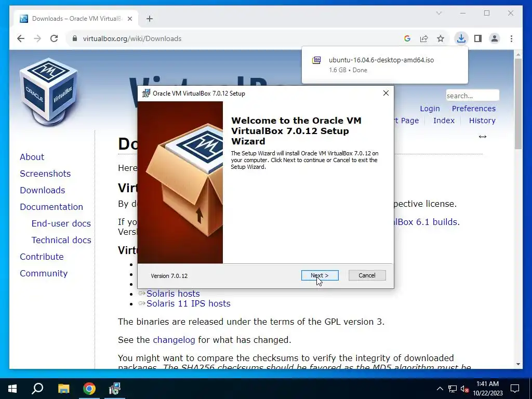Viewport: 532px width, 399px height.
Task: Click the scrollbar up arrow
Action: click(518, 54)
